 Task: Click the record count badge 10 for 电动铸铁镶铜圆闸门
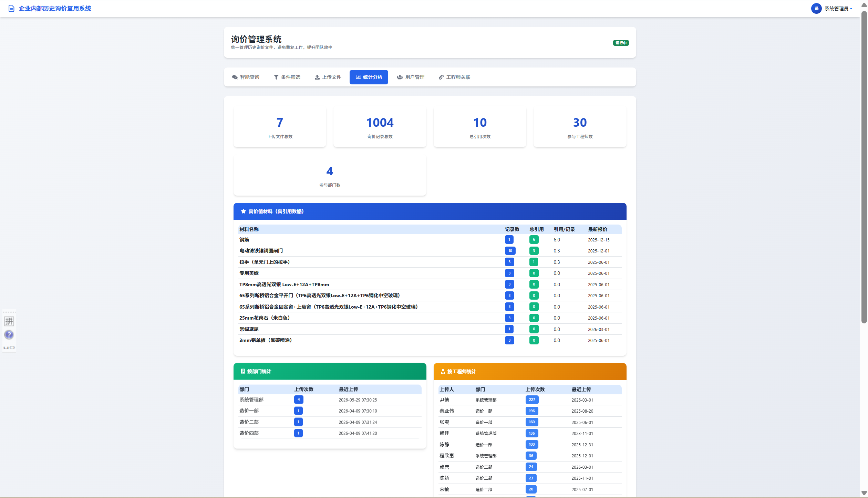pos(510,251)
